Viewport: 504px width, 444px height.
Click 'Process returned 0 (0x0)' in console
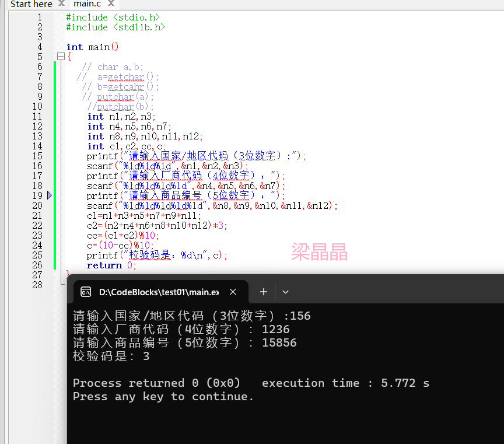pos(156,383)
